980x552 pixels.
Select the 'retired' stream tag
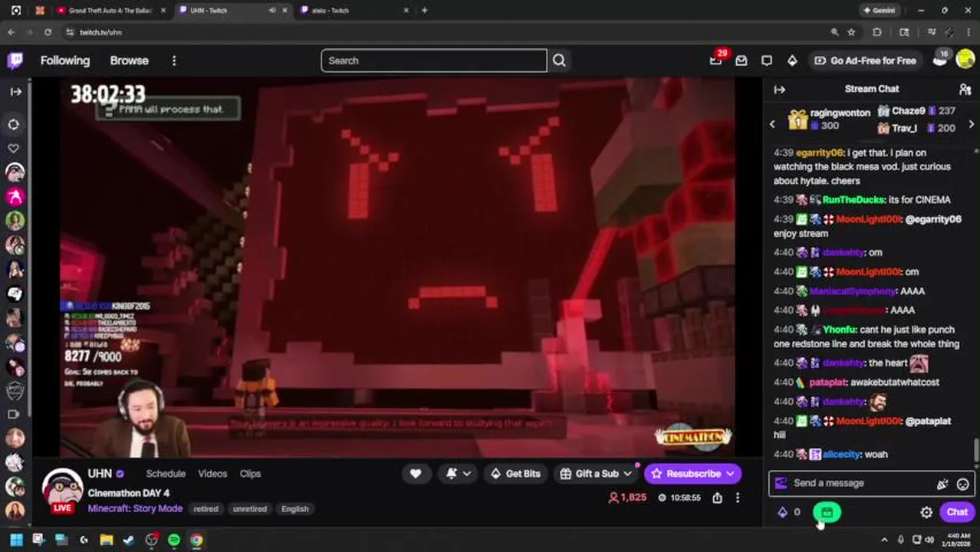[206, 509]
